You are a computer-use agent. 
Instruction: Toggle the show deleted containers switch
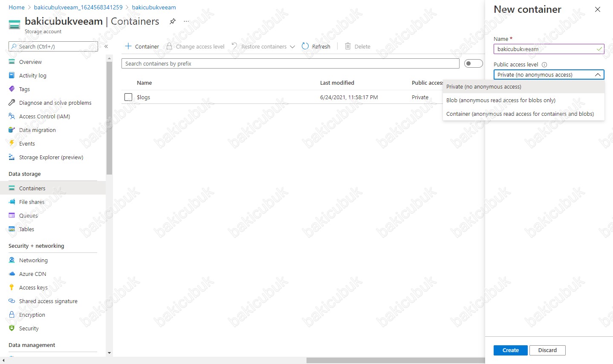click(x=474, y=63)
